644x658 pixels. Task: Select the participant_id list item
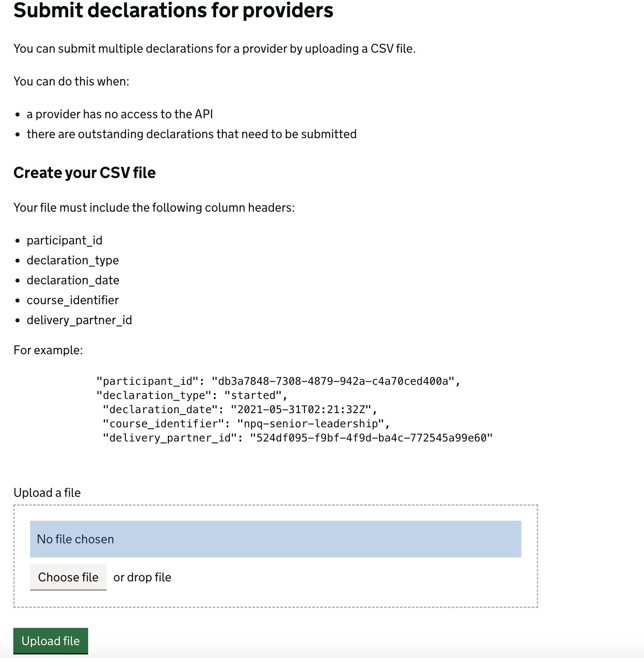pos(65,240)
